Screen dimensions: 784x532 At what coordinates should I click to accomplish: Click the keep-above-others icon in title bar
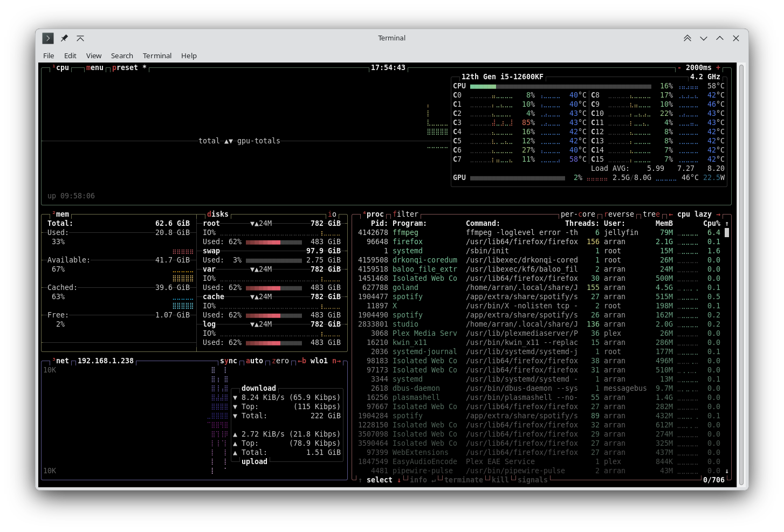point(80,38)
